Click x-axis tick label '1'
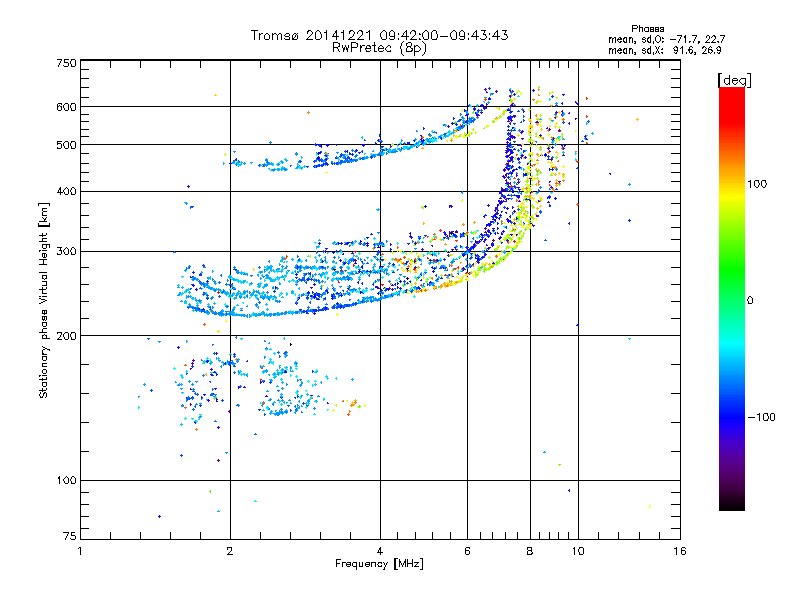This screenshot has width=800, height=600. pos(80,551)
